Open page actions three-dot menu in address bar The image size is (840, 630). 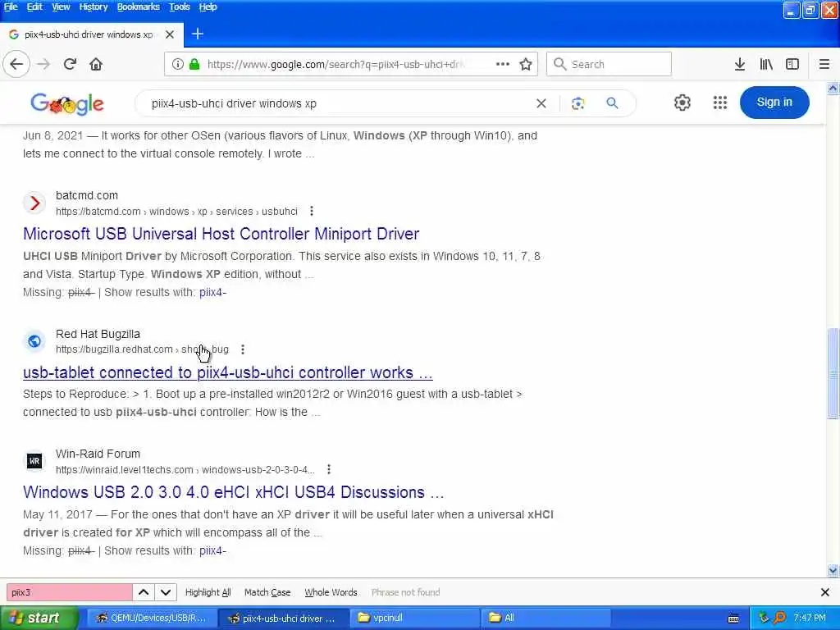(x=503, y=64)
